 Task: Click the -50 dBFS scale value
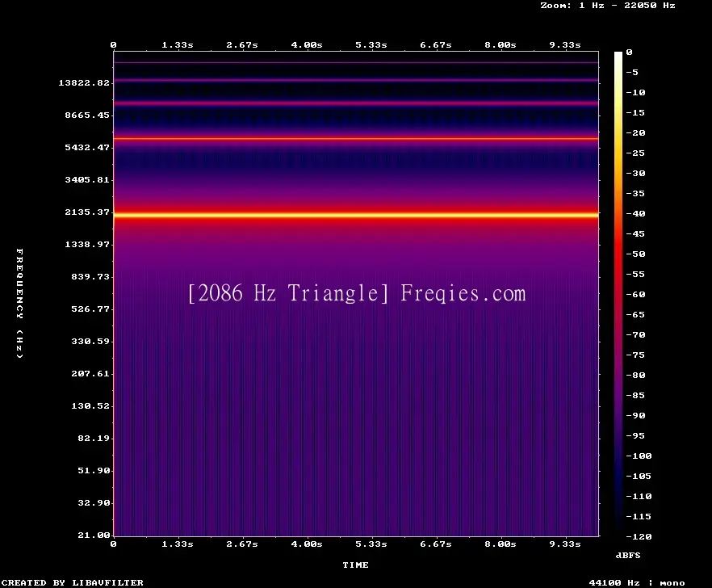pyautogui.click(x=635, y=254)
